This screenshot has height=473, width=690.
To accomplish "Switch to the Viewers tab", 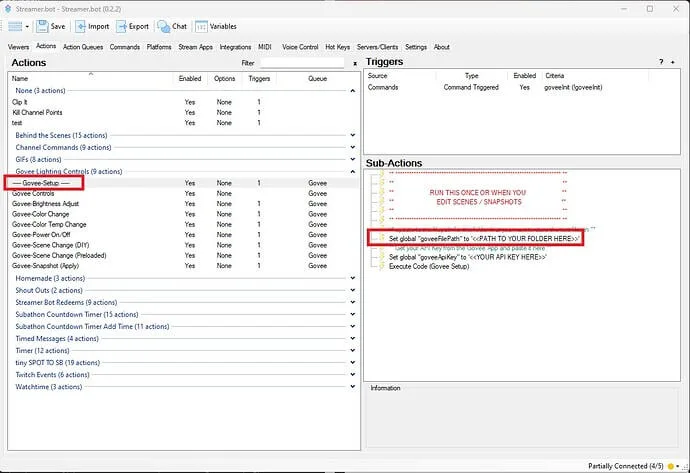I will coord(18,47).
